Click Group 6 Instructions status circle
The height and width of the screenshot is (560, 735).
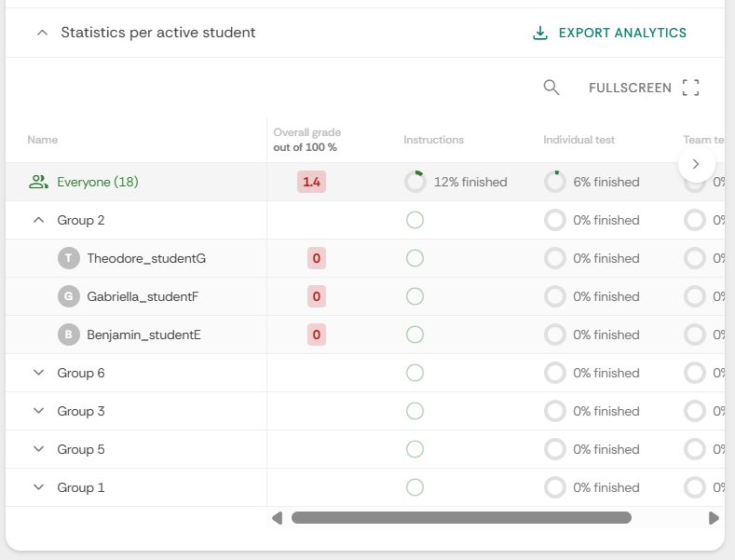415,373
